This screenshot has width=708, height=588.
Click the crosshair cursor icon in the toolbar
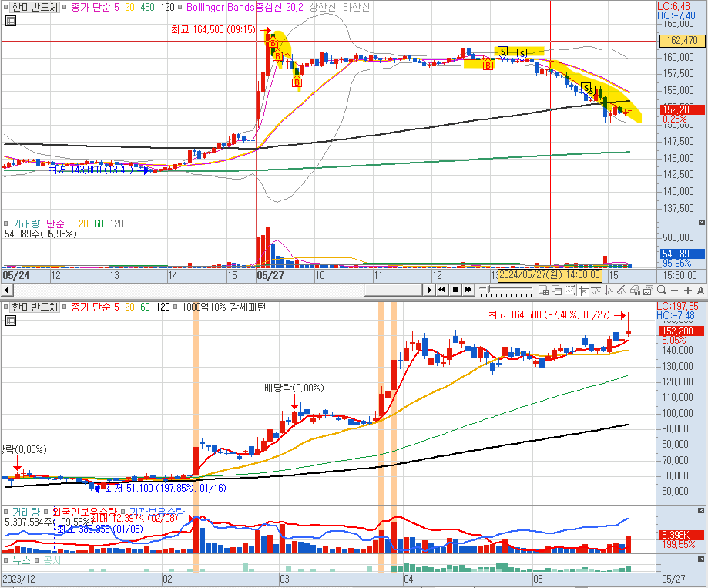[583, 291]
